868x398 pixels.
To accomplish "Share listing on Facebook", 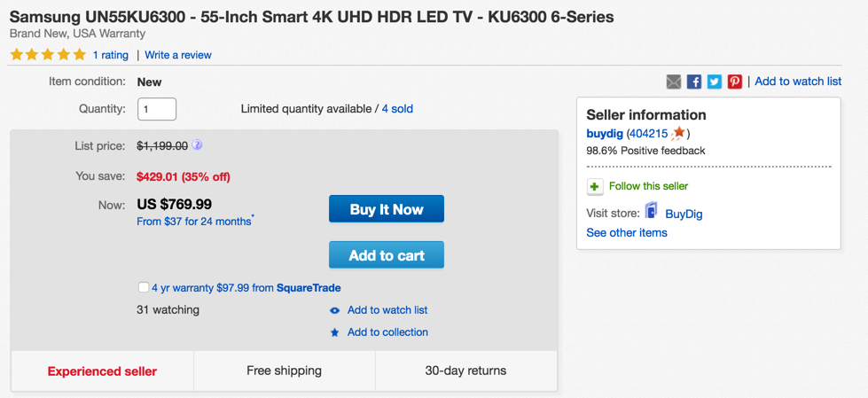I will coord(694,82).
